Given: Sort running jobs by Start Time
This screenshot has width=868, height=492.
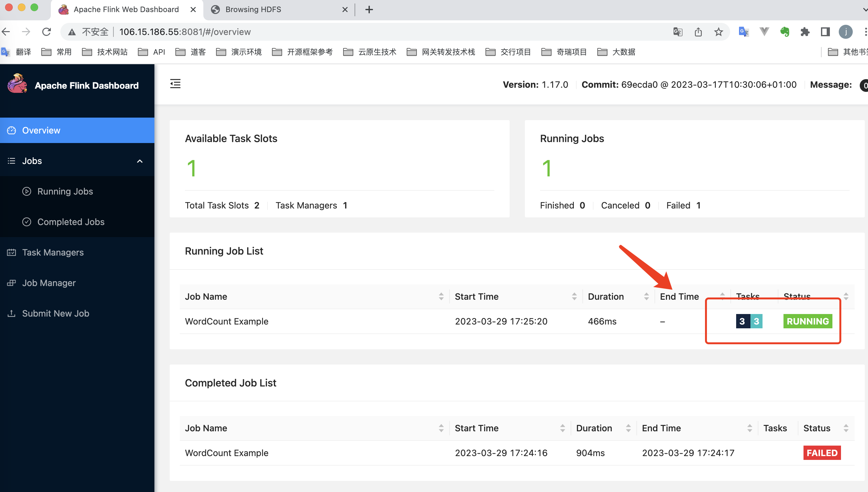Looking at the screenshot, I should pos(574,296).
